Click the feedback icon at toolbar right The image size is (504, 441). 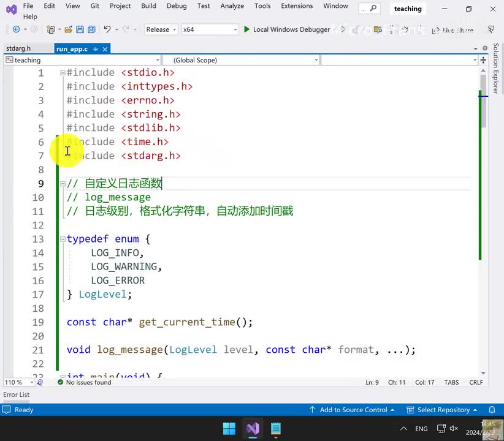point(491,30)
